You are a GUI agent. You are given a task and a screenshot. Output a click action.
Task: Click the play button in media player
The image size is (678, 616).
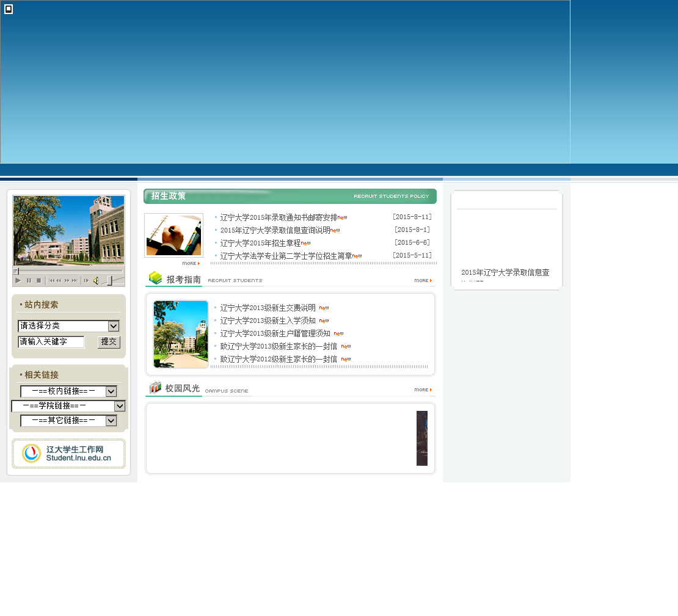click(18, 281)
